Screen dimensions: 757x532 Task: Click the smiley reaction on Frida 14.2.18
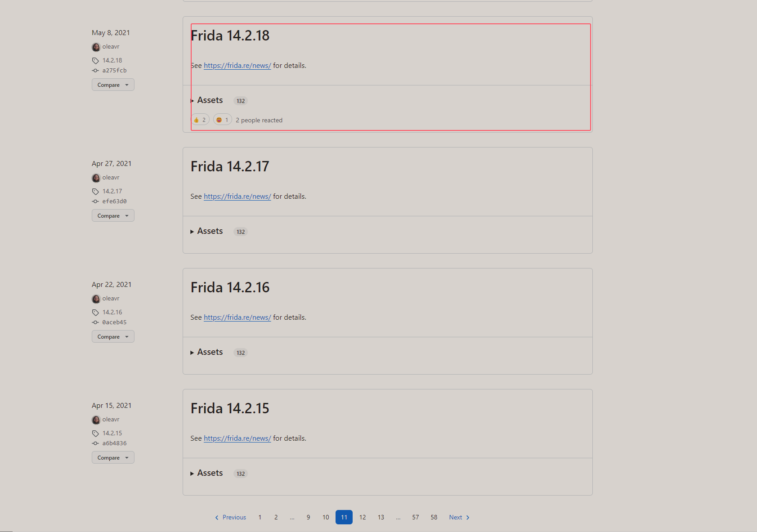coord(222,120)
